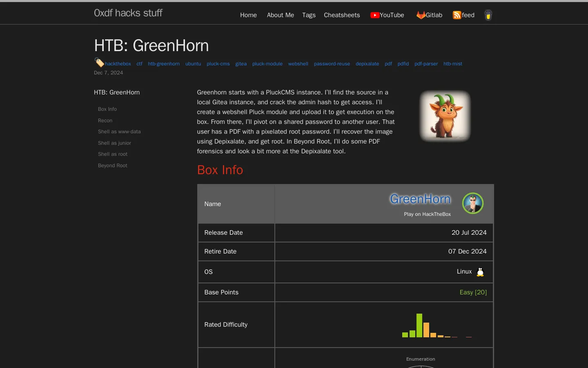Image resolution: width=588 pixels, height=368 pixels.
Task: Click the GreenHorn goat mascot image
Action: click(x=445, y=116)
